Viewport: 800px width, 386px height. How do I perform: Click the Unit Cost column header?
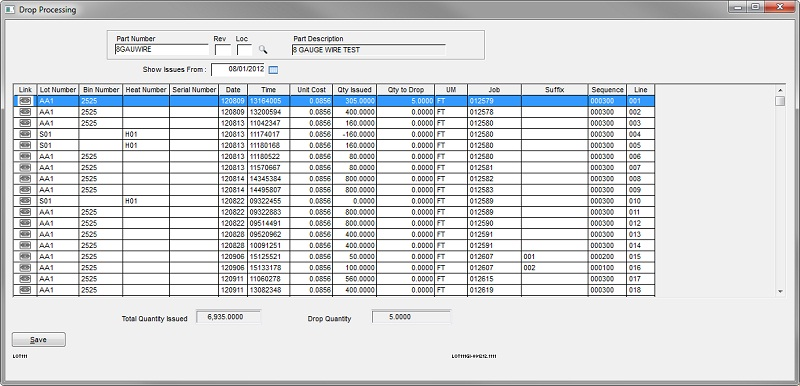311,90
